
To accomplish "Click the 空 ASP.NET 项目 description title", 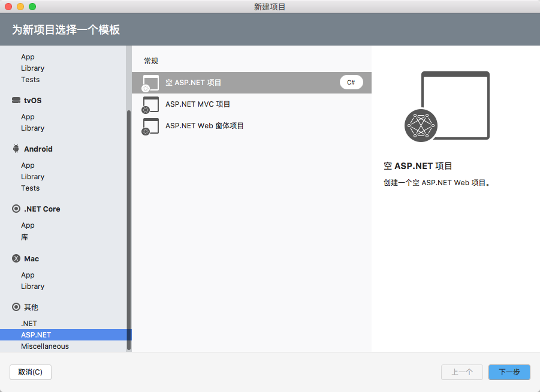I will click(x=418, y=166).
